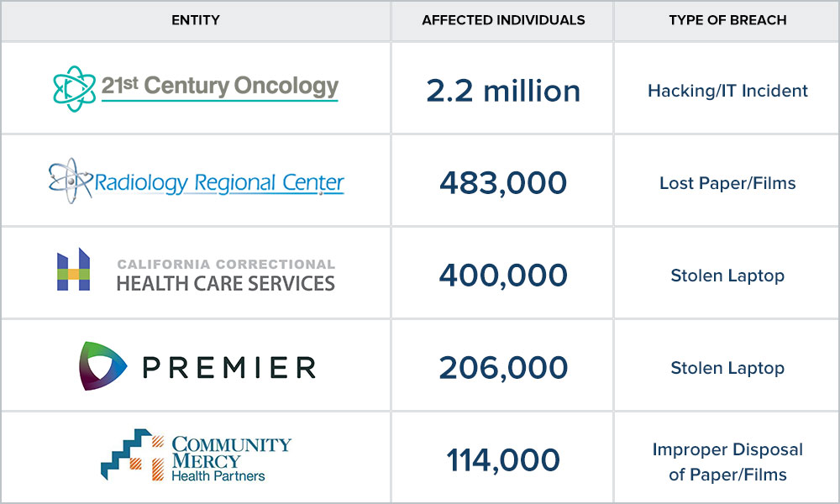Select the 21st Century Oncology name text

(x=219, y=86)
